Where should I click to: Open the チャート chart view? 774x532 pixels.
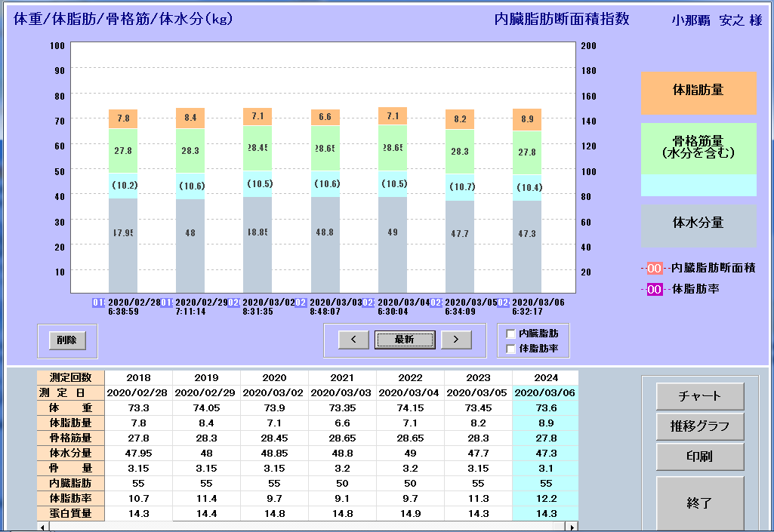click(699, 396)
